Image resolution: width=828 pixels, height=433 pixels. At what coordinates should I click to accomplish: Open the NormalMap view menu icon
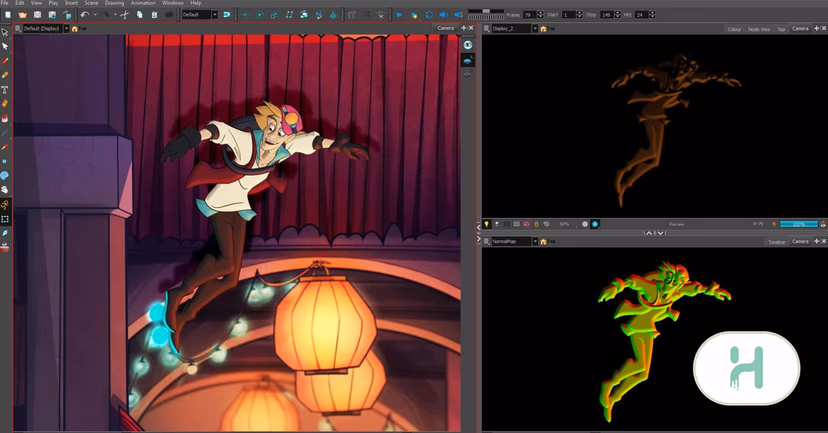click(x=486, y=241)
